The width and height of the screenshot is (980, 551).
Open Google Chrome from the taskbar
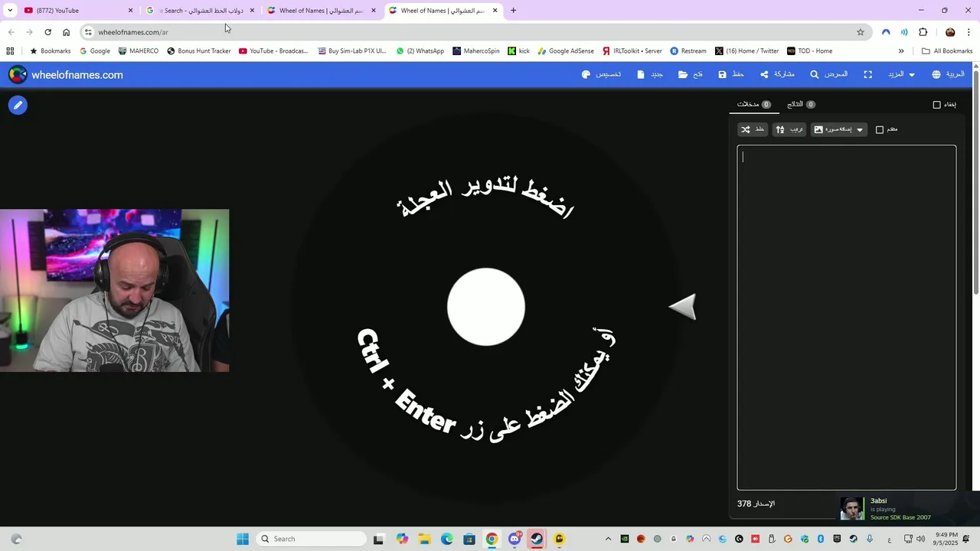492,539
